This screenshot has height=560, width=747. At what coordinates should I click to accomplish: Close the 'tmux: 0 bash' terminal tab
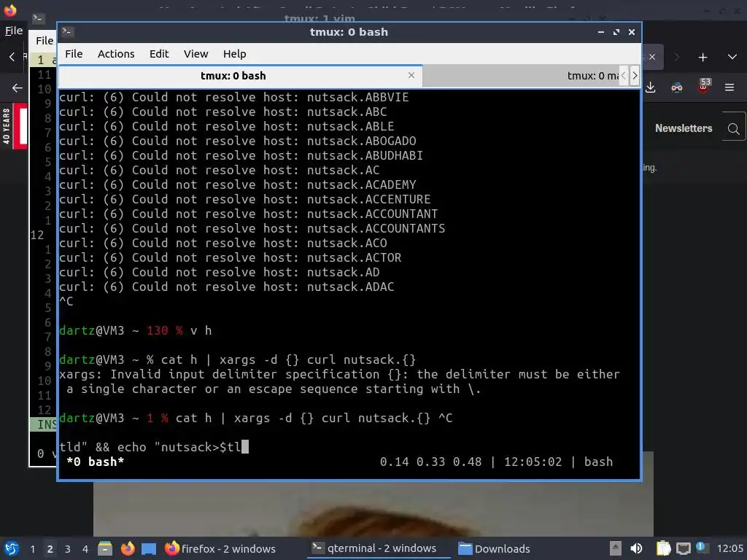point(411,75)
